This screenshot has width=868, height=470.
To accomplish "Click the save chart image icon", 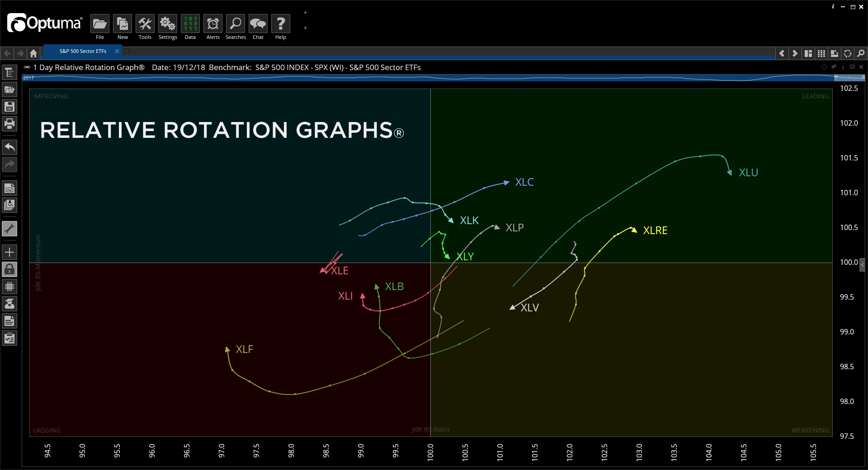I will [x=9, y=188].
